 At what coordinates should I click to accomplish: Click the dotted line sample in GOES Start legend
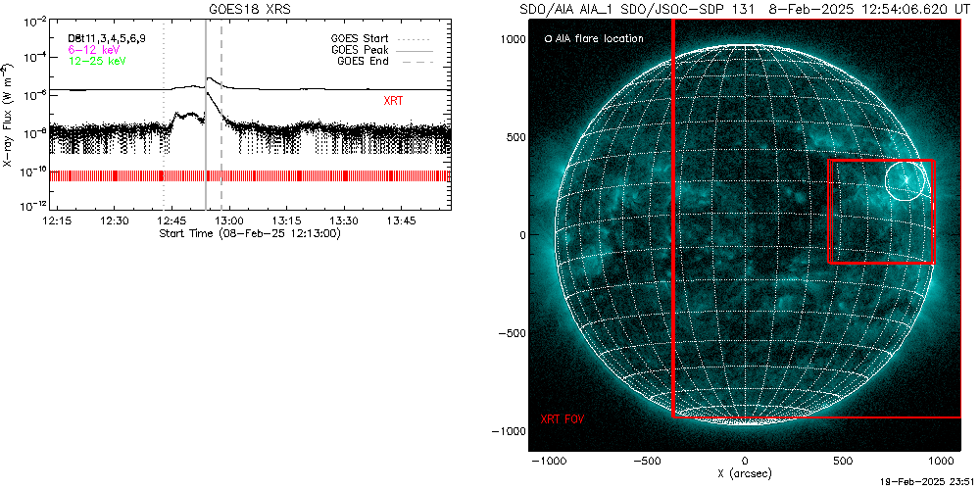[x=414, y=39]
